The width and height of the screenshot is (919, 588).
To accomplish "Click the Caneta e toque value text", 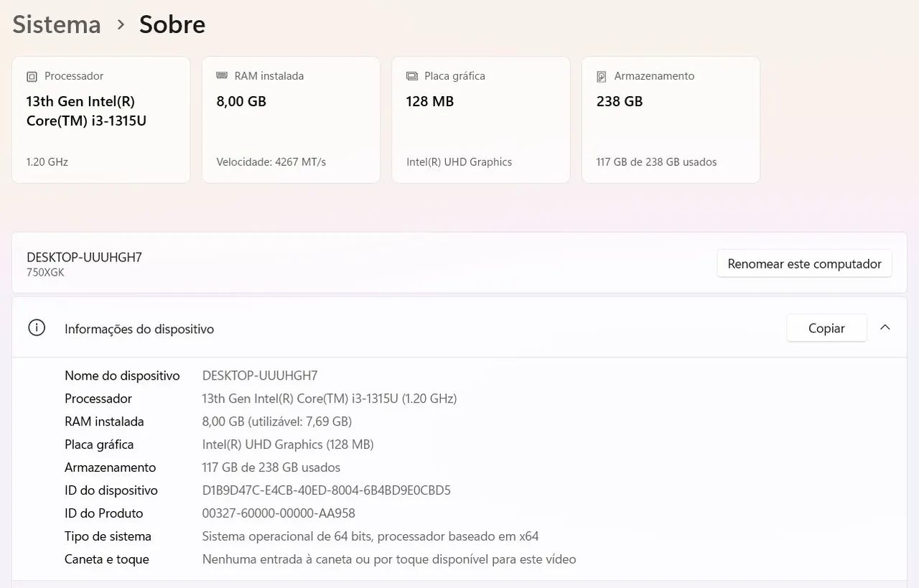I will coord(389,559).
